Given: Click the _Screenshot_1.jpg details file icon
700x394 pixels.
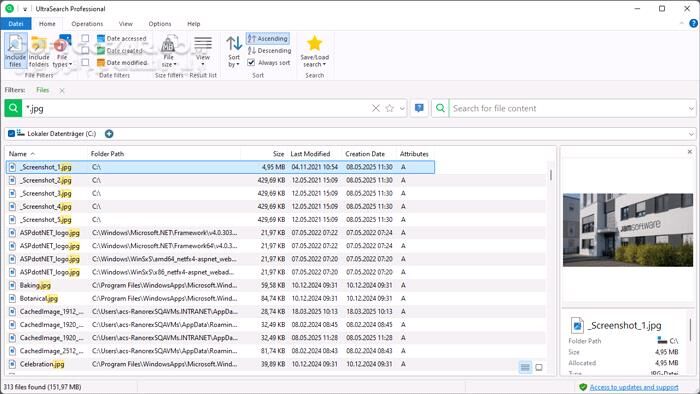Looking at the screenshot, I should (x=577, y=325).
